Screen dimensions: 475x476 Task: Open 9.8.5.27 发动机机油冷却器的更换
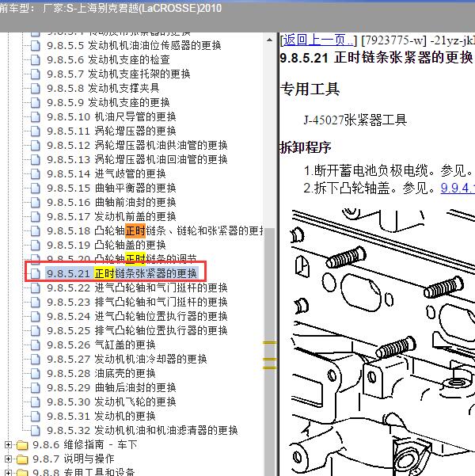(127, 359)
